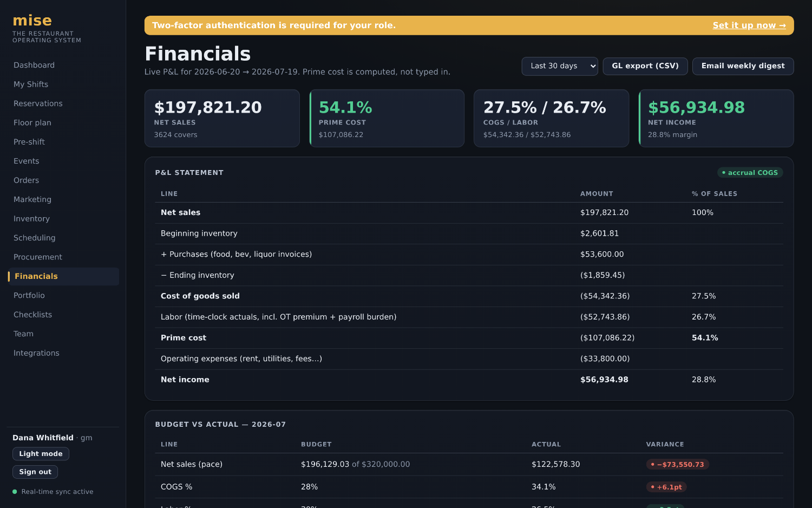Toggle Light mode

41,454
